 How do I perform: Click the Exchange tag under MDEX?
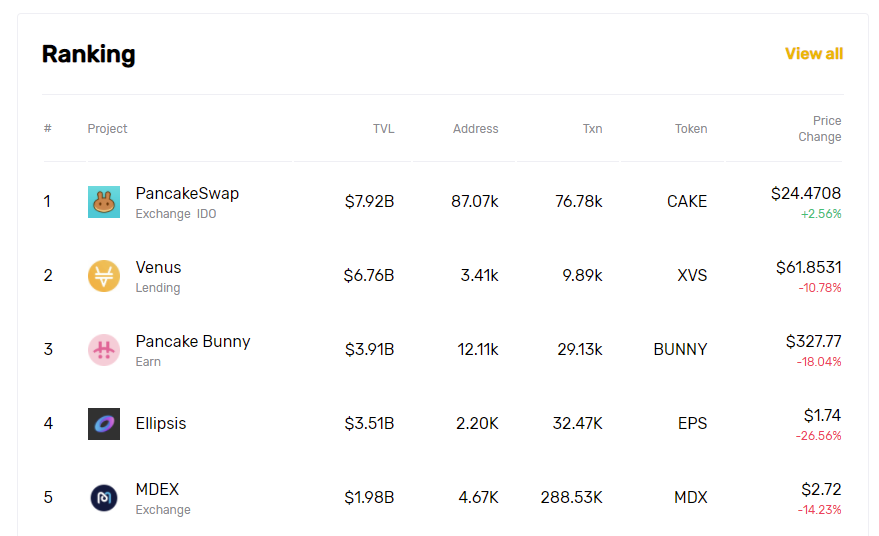point(163,510)
